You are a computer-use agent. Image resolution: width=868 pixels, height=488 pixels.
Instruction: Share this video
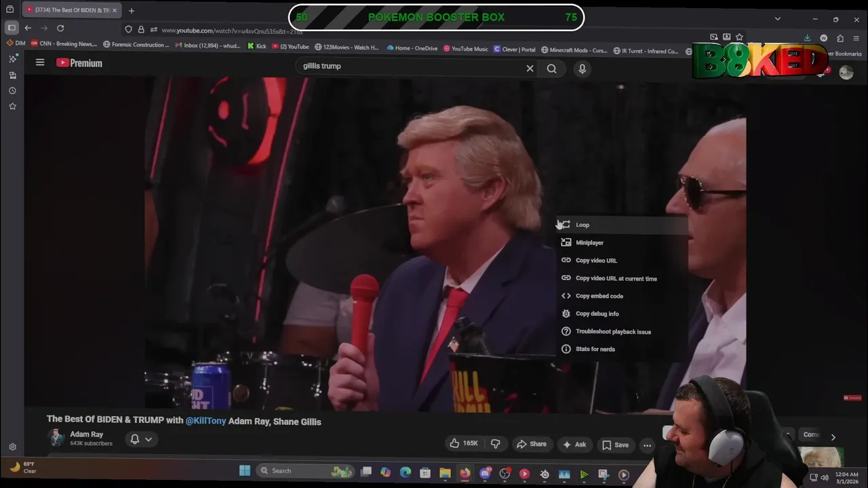coord(531,444)
